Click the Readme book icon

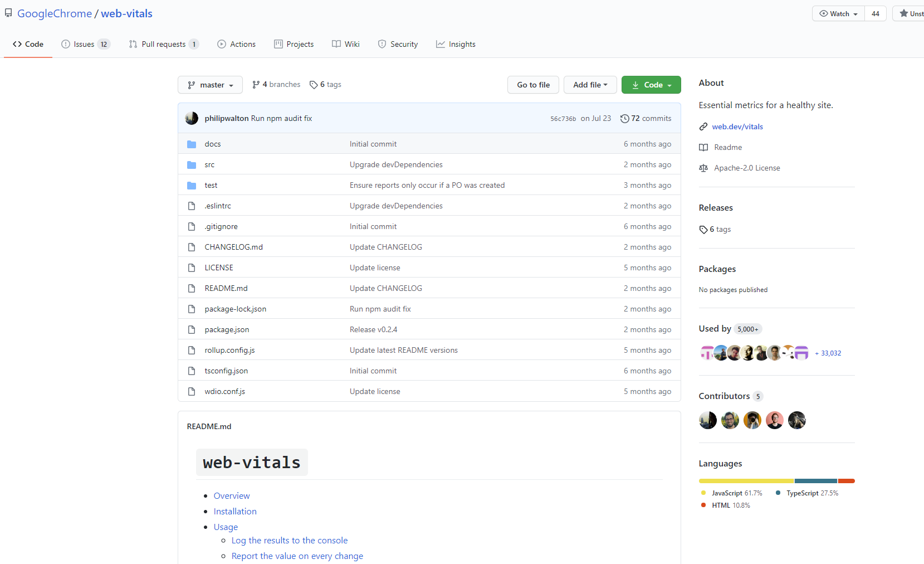[x=703, y=147]
